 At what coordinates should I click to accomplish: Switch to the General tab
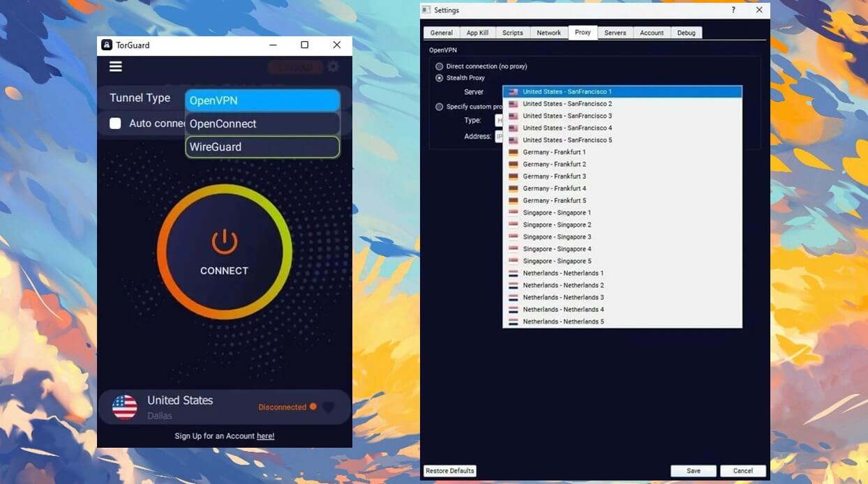coord(441,33)
